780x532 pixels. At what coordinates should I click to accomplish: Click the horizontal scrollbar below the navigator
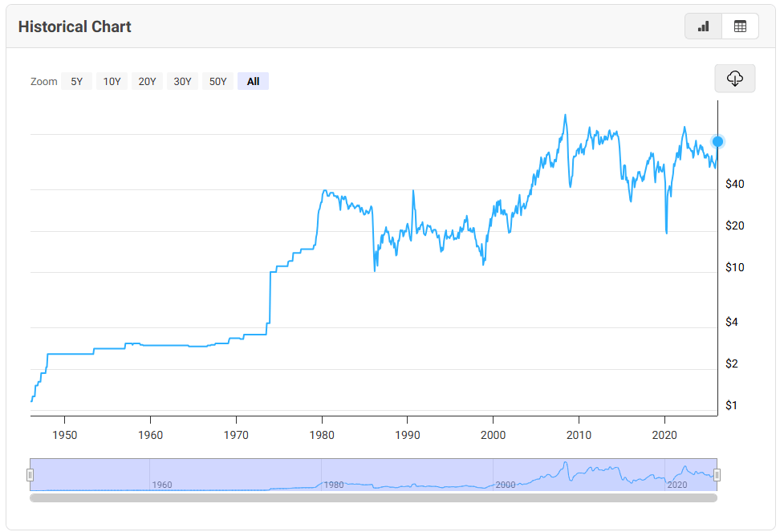373,497
